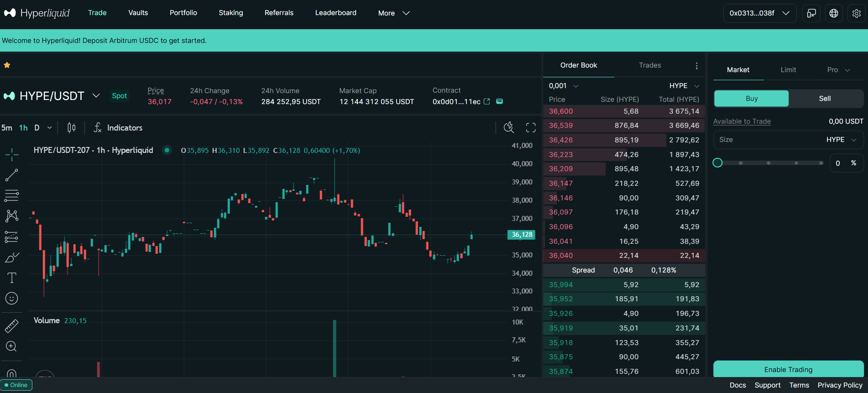
Task: Open the emoji sticker tool
Action: (11, 299)
